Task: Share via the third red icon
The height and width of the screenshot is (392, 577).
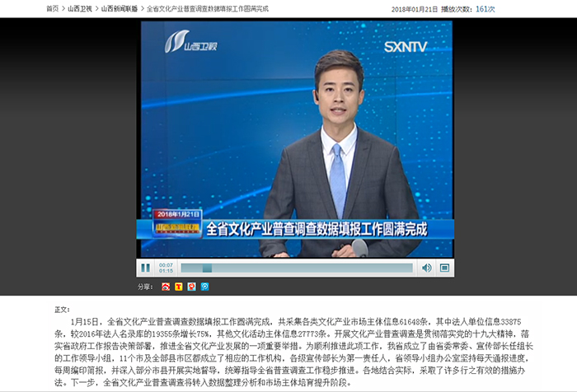Action: click(x=192, y=287)
